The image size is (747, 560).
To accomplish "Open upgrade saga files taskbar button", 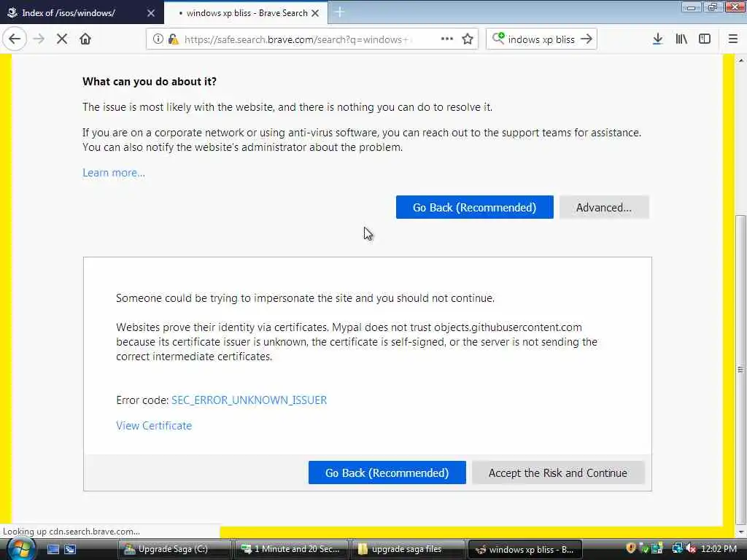I will click(409, 549).
